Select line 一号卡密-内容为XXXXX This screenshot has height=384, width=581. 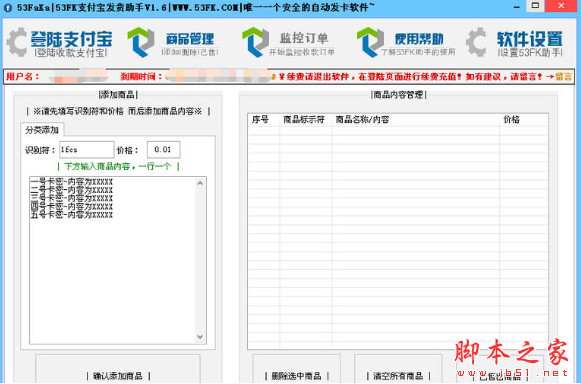(x=72, y=182)
